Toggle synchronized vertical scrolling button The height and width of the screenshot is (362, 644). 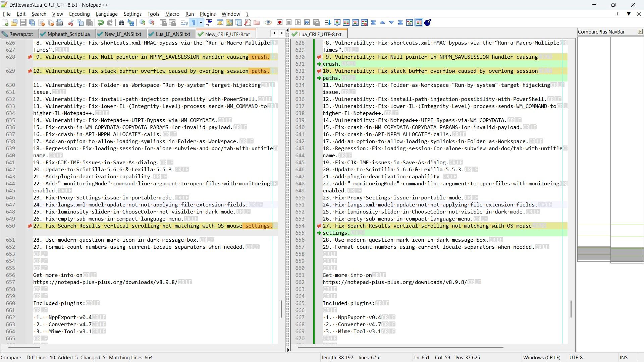click(x=163, y=23)
